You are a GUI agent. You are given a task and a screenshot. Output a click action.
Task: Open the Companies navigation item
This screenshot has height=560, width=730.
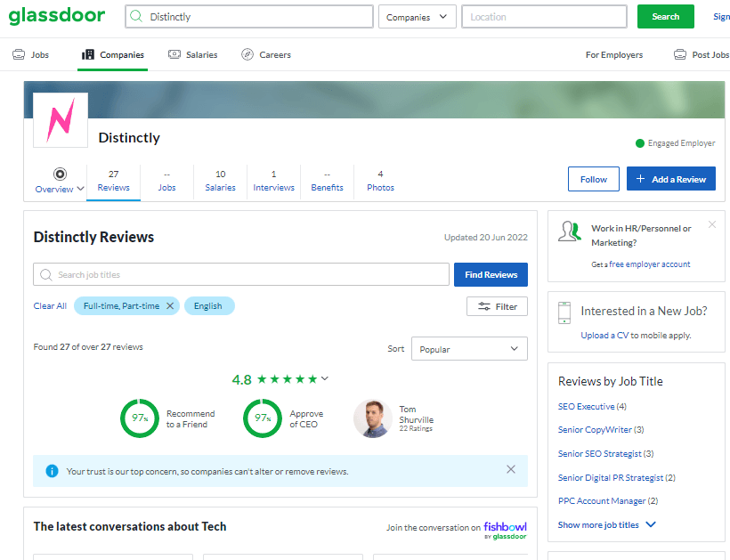[x=113, y=54]
